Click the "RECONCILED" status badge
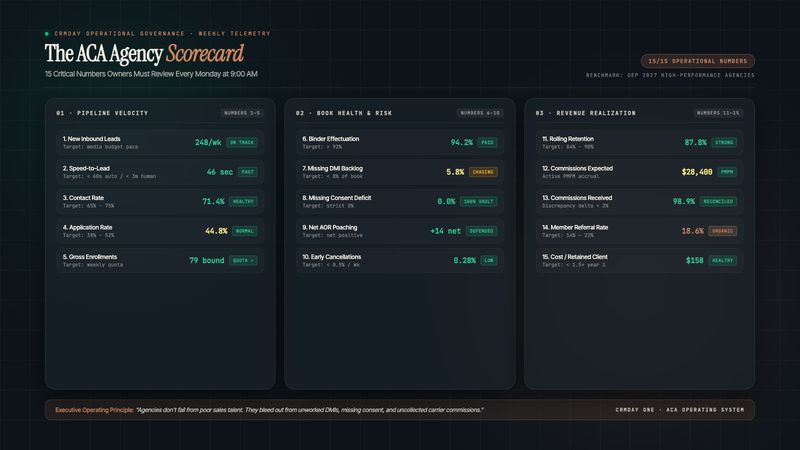This screenshot has width=800, height=450. click(718, 202)
